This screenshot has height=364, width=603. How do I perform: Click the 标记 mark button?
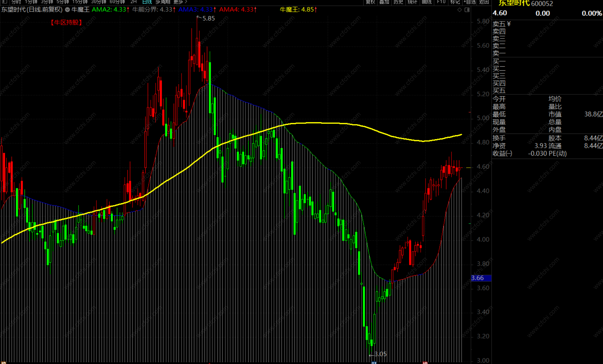(x=455, y=2)
